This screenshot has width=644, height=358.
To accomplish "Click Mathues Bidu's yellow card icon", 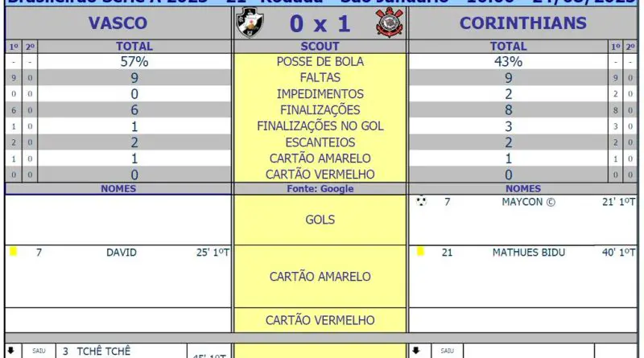I will [420, 251].
